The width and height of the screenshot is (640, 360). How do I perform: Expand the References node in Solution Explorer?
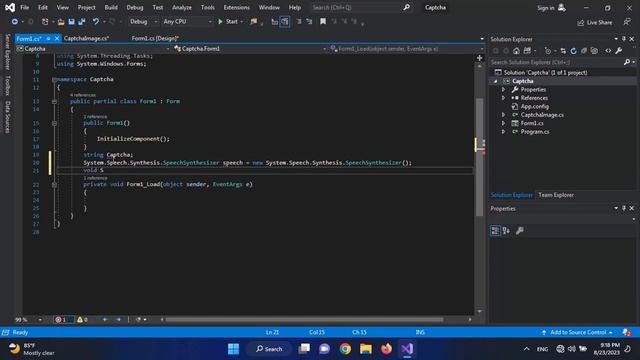(504, 98)
